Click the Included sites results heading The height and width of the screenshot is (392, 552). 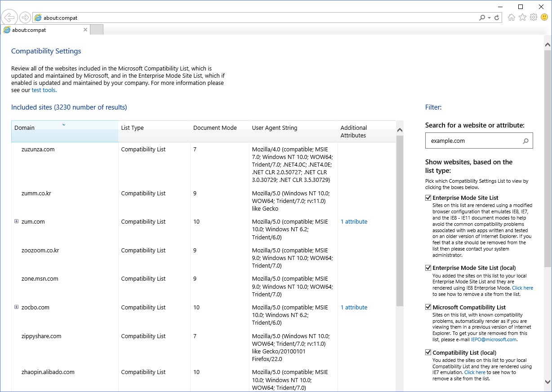[69, 107]
